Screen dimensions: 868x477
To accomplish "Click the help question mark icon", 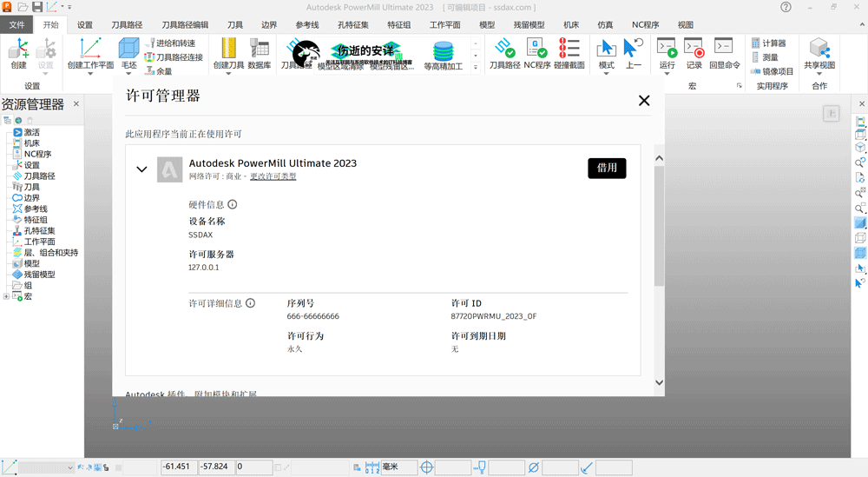I will (786, 7).
